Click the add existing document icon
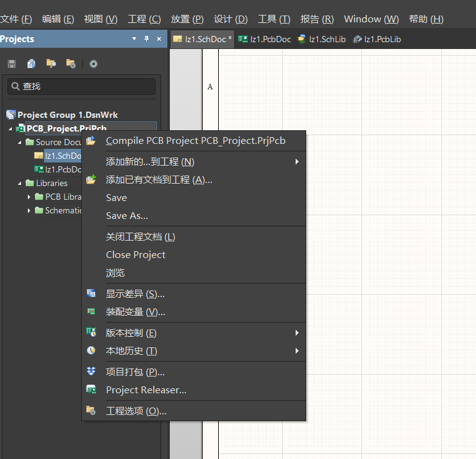This screenshot has width=476, height=459. pos(91,179)
